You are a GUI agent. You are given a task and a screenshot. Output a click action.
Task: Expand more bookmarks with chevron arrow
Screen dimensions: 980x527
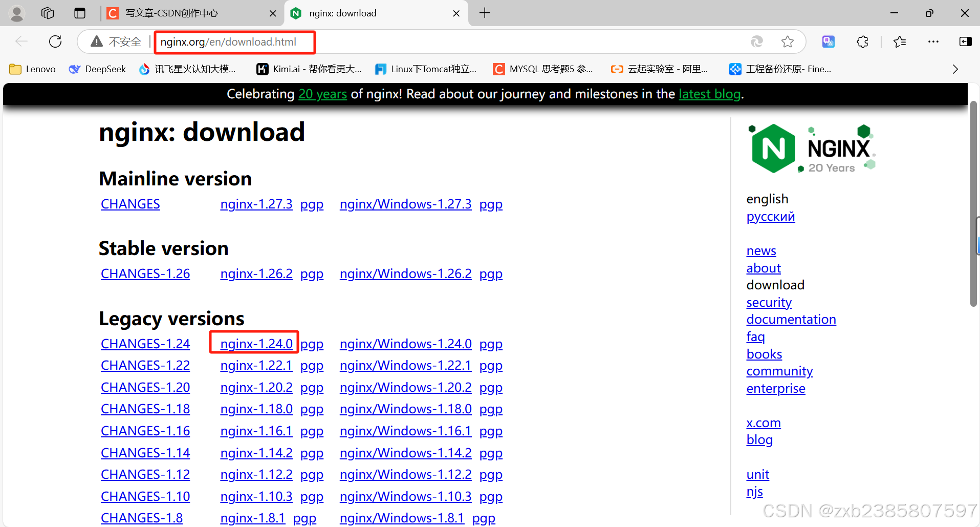[955, 69]
